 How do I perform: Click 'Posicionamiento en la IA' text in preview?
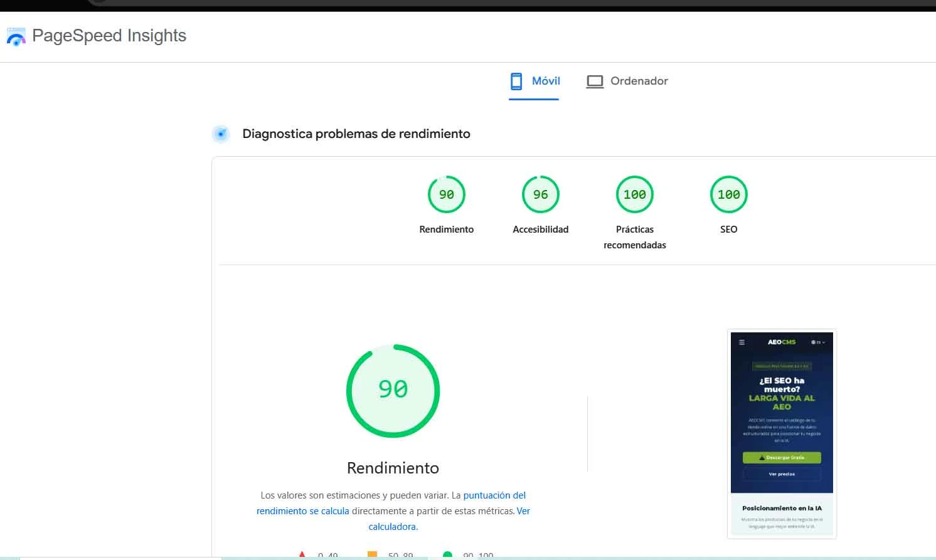point(782,509)
